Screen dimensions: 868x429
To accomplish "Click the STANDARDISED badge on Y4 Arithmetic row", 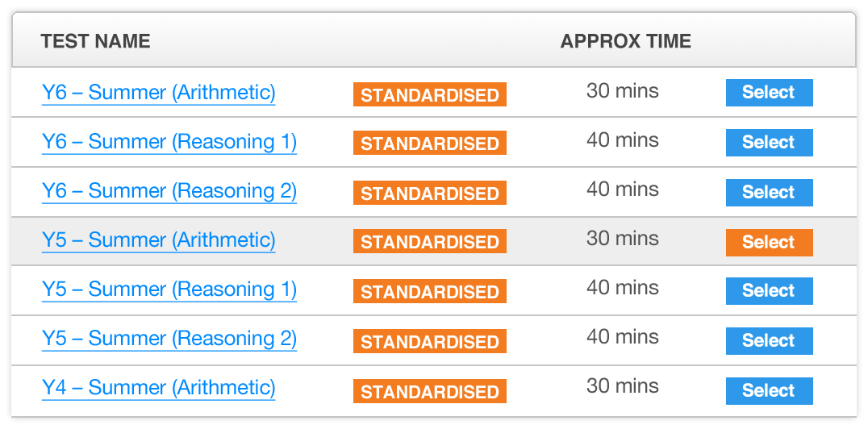I will (429, 392).
